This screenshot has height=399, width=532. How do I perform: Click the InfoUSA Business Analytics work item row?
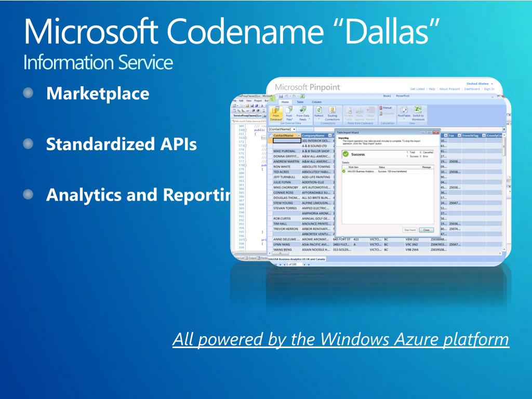coord(388,171)
